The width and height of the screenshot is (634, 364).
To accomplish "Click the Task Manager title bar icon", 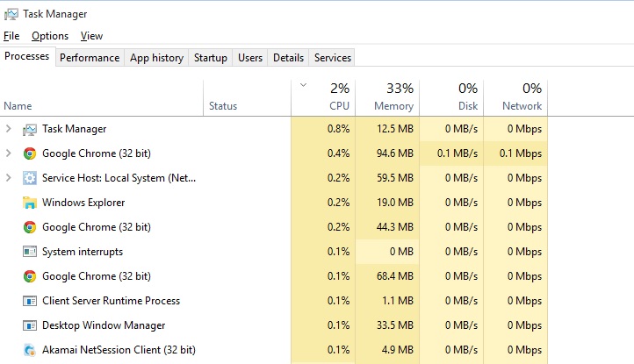I will coord(11,14).
